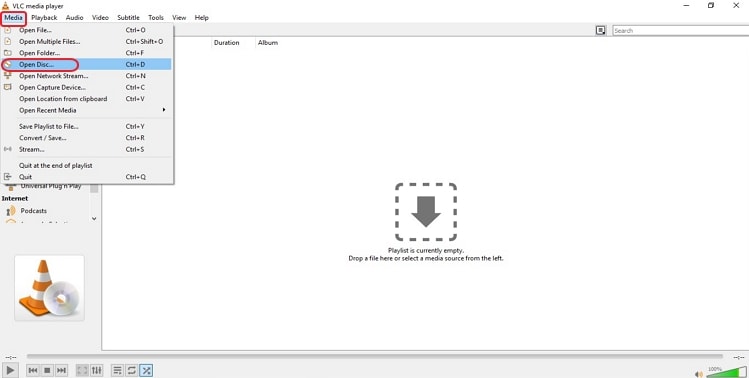Viewport: 749px width, 378px height.
Task: Select Open Disc... menu entry
Action: click(87, 65)
